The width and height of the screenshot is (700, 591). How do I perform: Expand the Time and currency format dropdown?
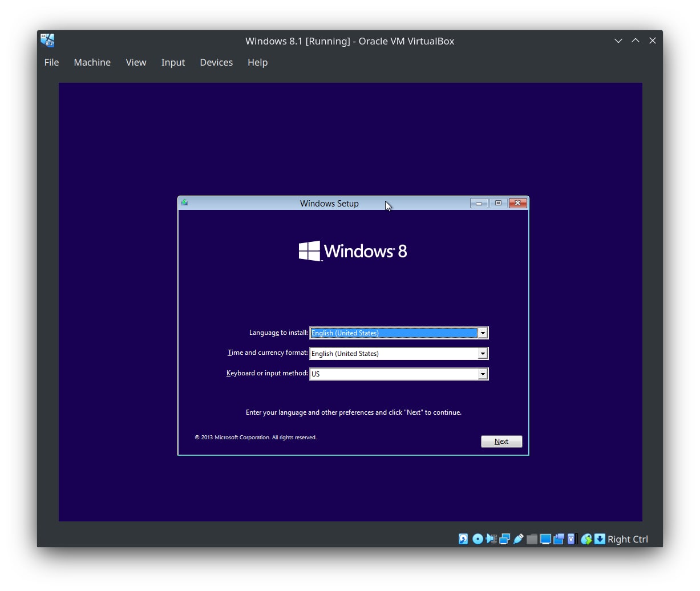pos(483,354)
